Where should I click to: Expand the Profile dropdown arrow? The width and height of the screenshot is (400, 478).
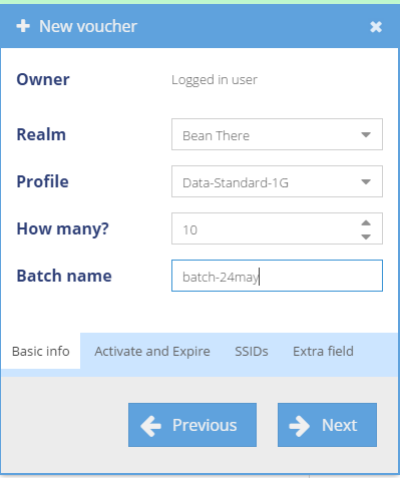point(366,182)
